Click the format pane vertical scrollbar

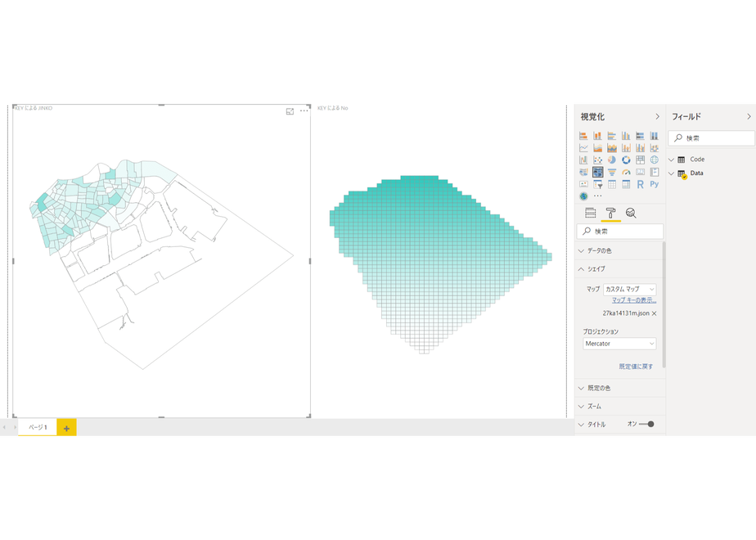coord(664,304)
